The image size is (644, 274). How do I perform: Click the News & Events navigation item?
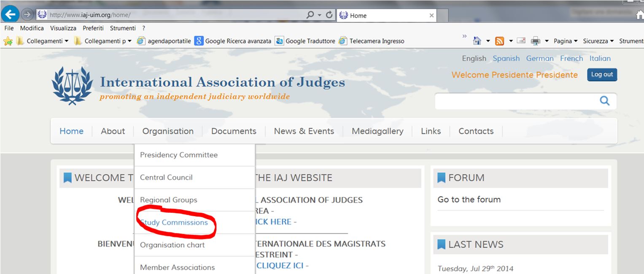click(304, 131)
